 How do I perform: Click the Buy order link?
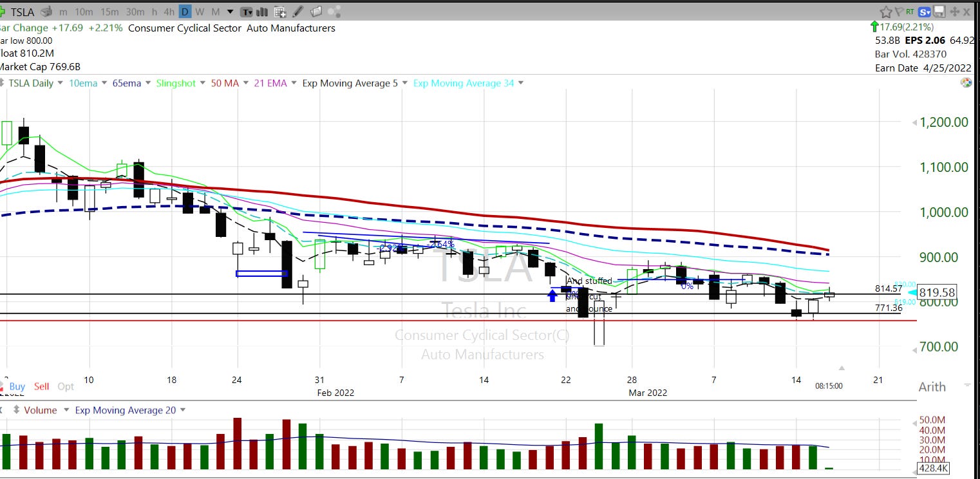click(17, 386)
